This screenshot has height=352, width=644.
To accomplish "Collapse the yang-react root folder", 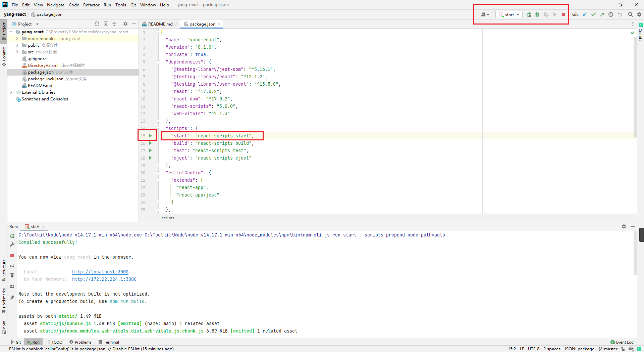I will click(x=11, y=32).
